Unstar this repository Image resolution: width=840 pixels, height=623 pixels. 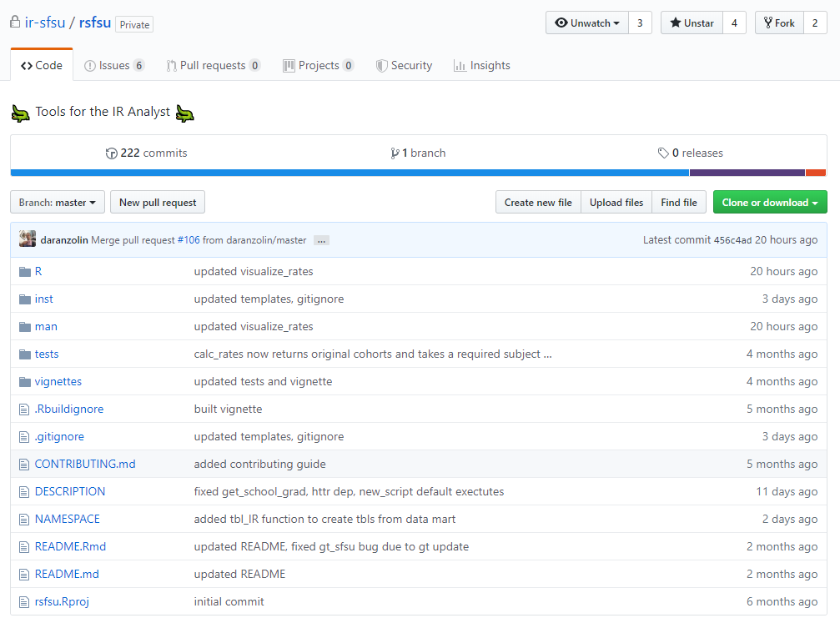coord(692,23)
